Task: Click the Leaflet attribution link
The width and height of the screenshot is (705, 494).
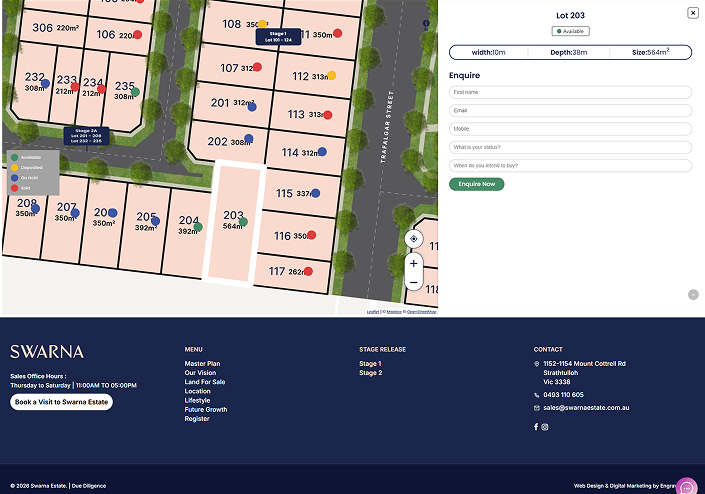Action: click(373, 312)
